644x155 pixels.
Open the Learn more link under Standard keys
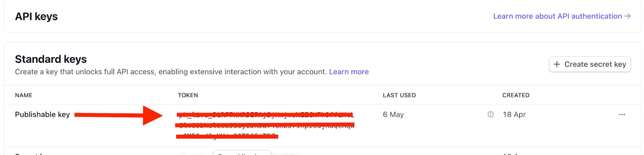click(x=349, y=72)
